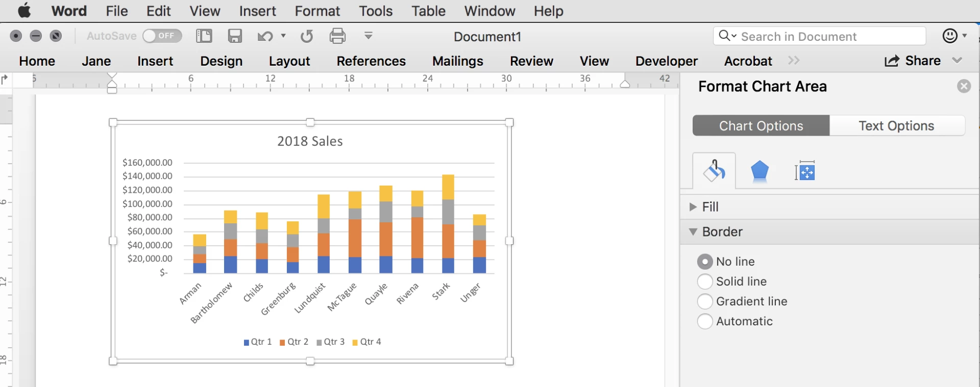The width and height of the screenshot is (980, 387).
Task: Open the Acrobat ribbon tab
Action: 748,61
